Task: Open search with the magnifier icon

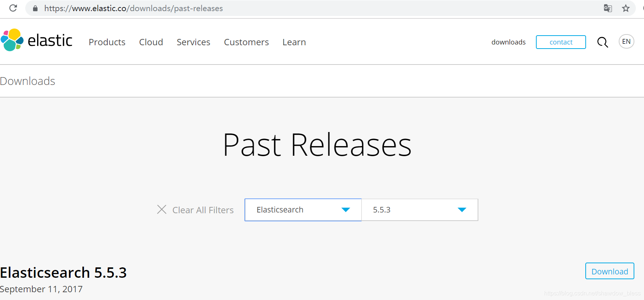Action: click(602, 42)
